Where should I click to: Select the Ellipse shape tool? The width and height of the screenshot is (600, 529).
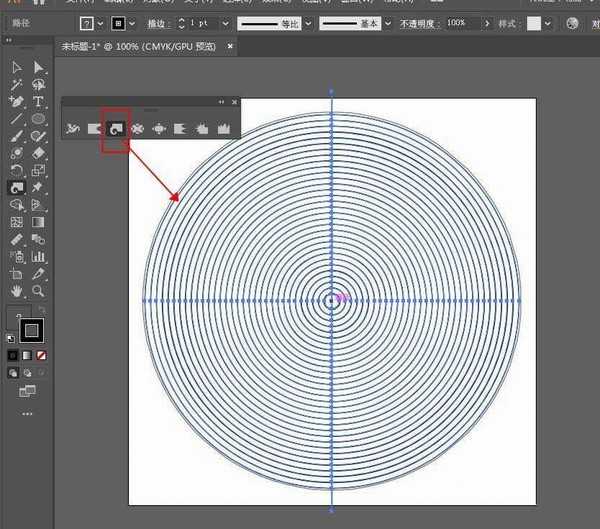38,119
